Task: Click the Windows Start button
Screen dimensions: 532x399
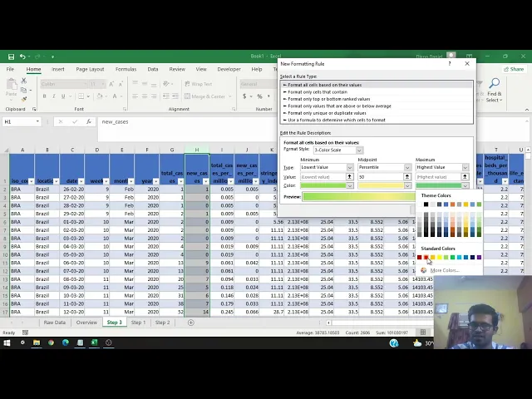Action: (x=7, y=343)
